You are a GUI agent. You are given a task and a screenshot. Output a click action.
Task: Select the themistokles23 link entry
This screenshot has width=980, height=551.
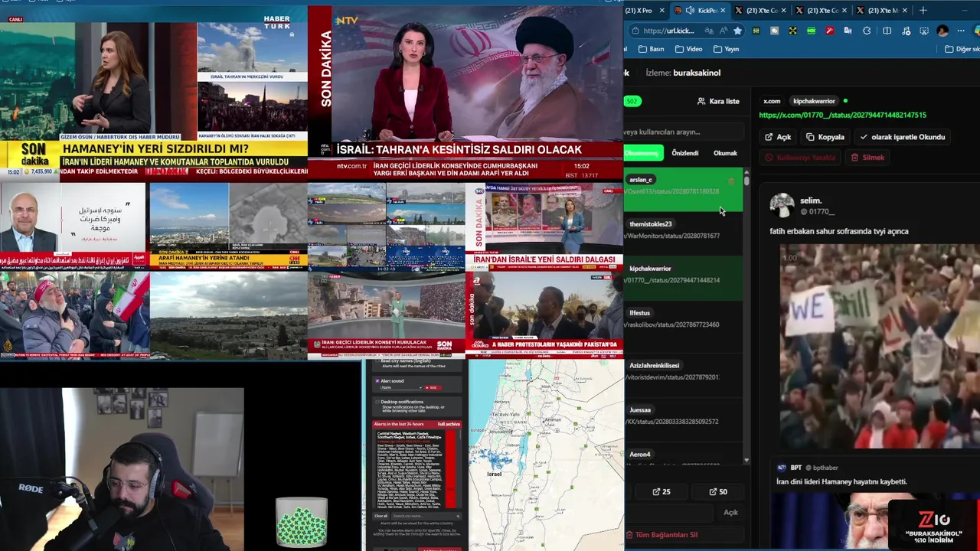tap(683, 234)
